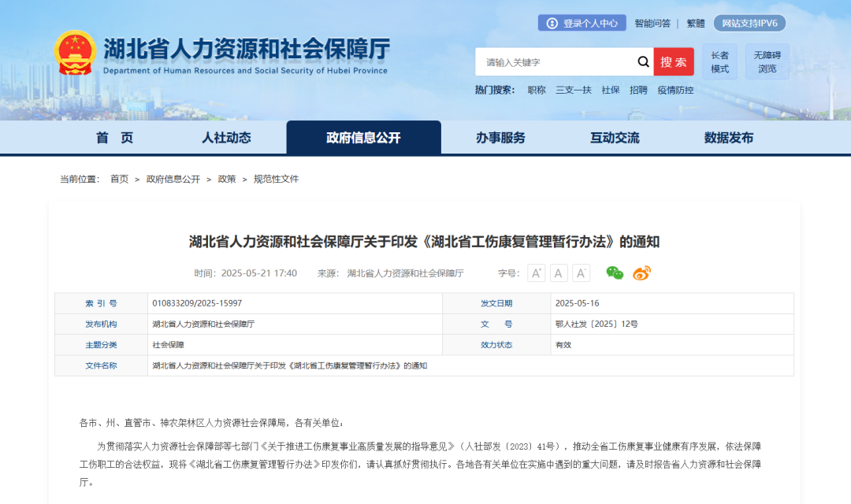Click the A- icon to shrink font
The height and width of the screenshot is (504, 851).
582,273
